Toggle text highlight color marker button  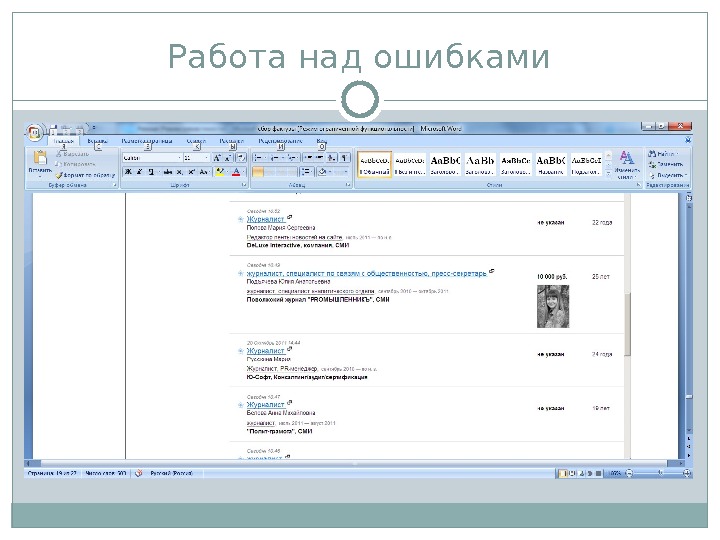(220, 172)
